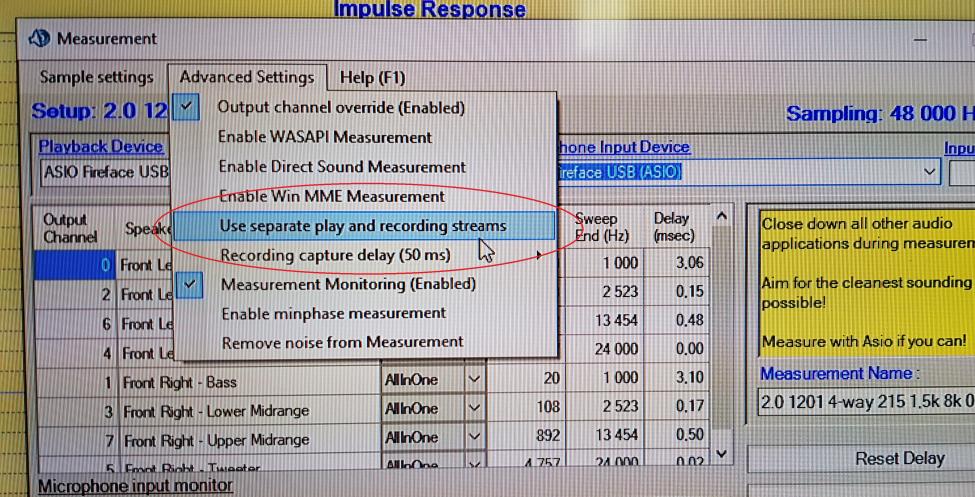Minimize the Measurement window
Screen dimensions: 975x497
click(920, 39)
